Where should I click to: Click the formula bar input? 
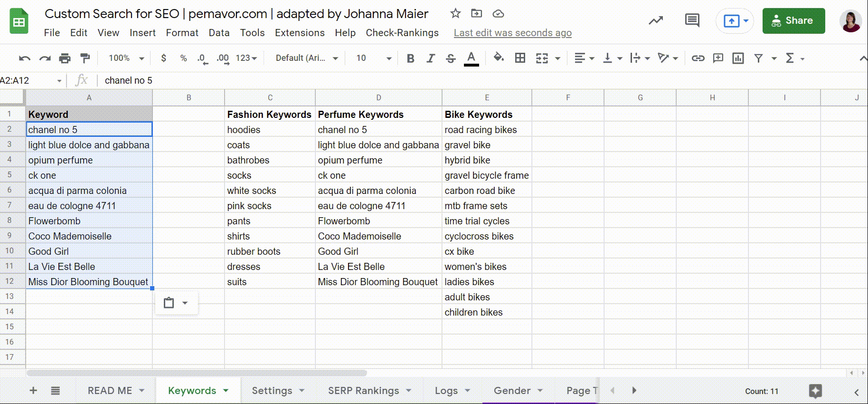[483, 80]
